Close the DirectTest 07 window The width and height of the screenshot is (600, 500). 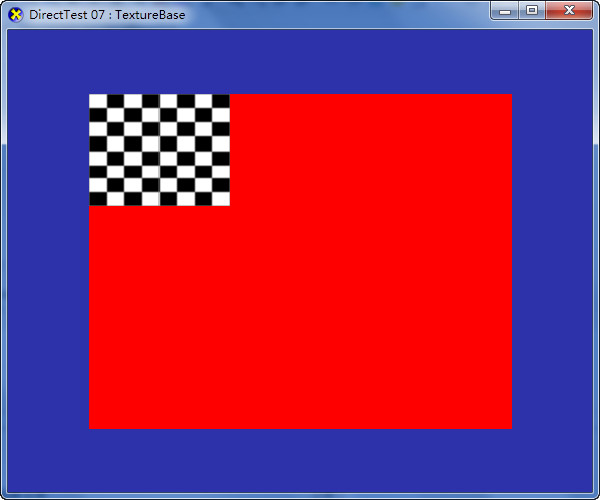(x=569, y=10)
